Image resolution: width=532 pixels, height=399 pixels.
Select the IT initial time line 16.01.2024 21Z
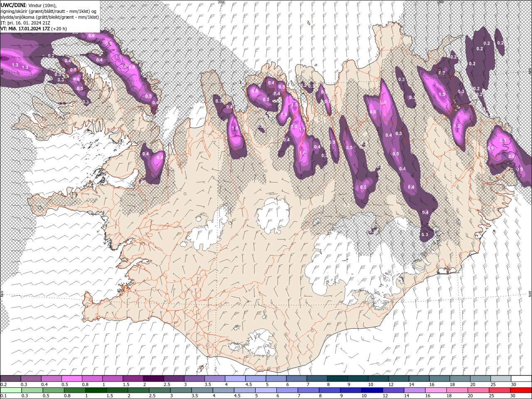26,22
